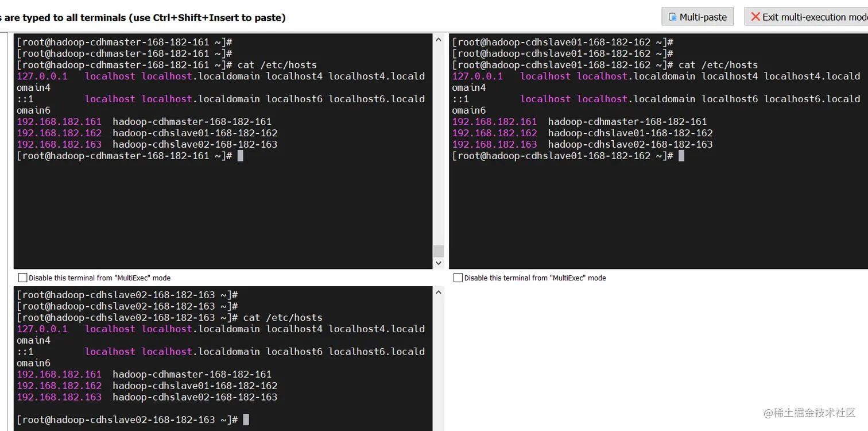Click 'omain6' wrapped line in cdhslave02 terminal

click(33, 363)
